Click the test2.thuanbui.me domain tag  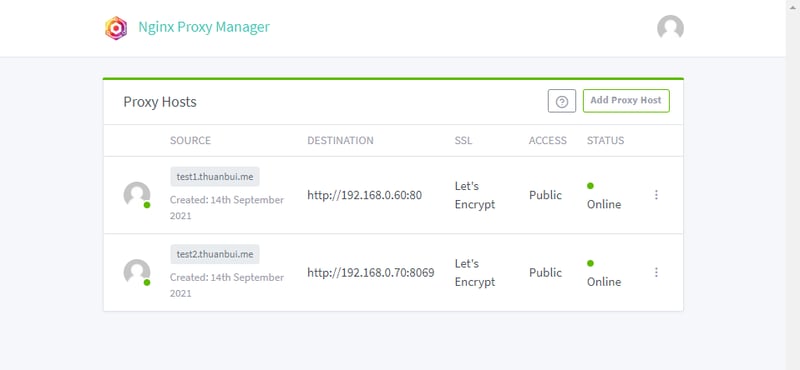215,254
